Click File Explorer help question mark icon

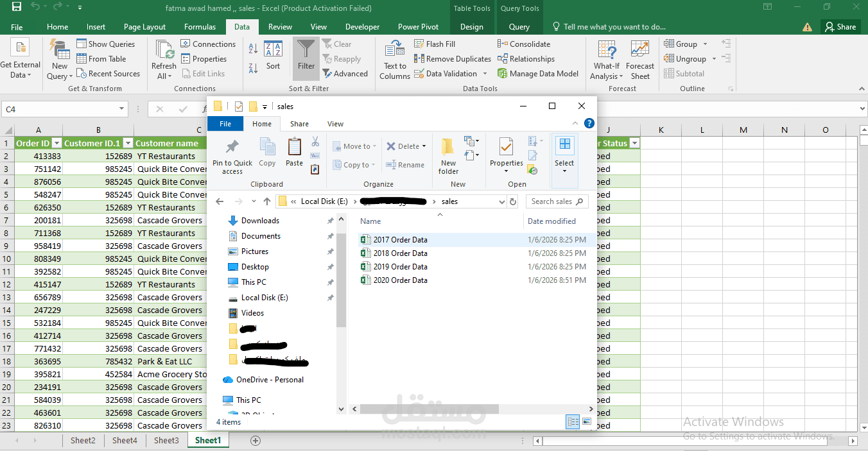589,123
